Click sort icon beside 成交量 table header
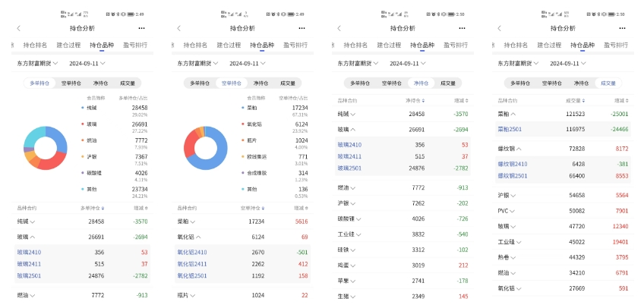The width and height of the screenshot is (644, 308). coord(583,100)
